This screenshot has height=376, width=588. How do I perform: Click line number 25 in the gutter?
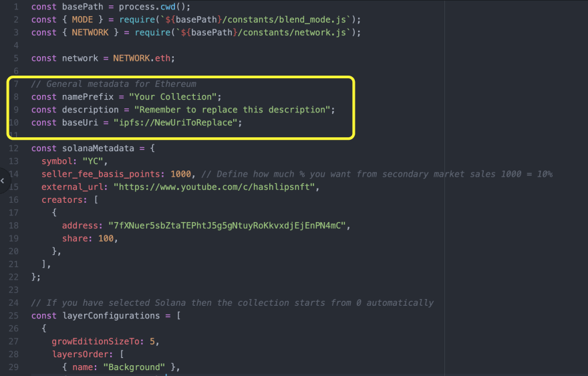13,316
